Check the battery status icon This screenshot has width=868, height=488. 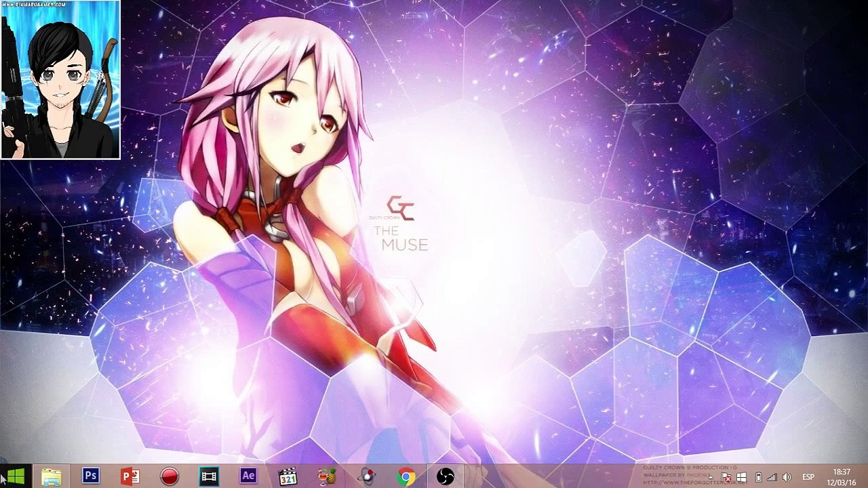[758, 477]
